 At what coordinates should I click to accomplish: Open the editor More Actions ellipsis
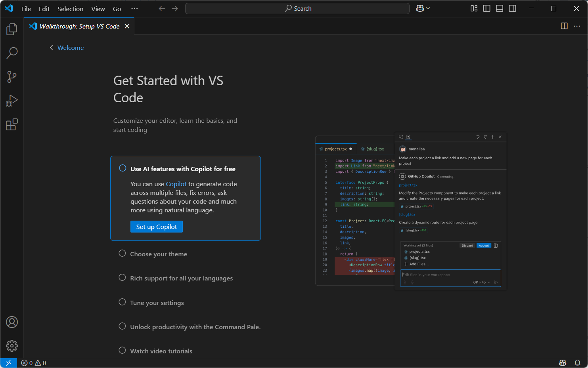(577, 26)
